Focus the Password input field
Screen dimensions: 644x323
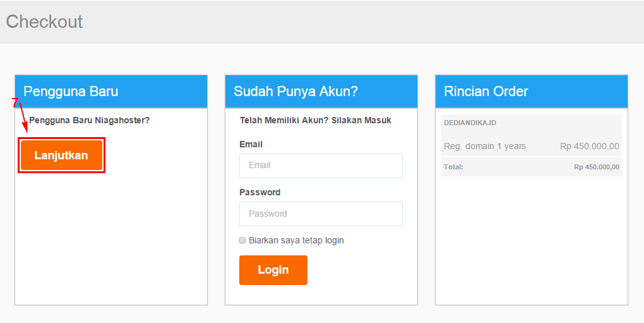point(321,214)
